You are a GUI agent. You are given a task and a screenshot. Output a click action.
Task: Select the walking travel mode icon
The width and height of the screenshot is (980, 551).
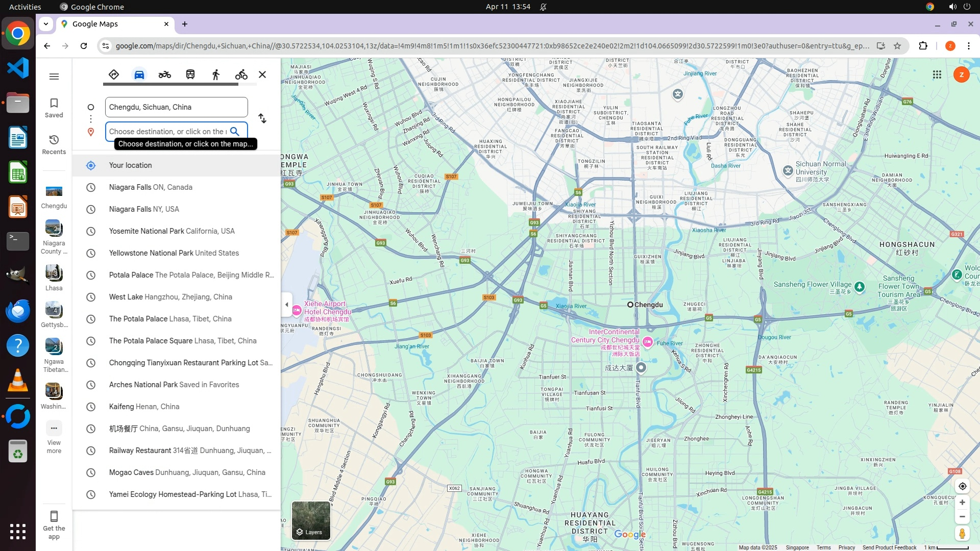(216, 74)
